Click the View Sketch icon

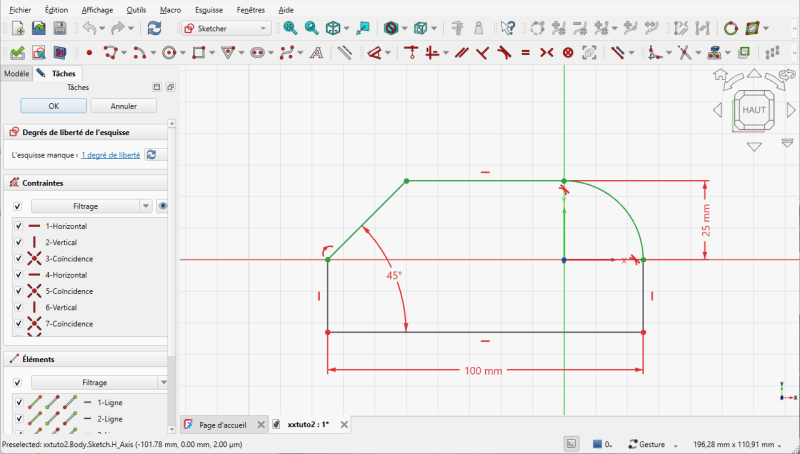[39, 53]
